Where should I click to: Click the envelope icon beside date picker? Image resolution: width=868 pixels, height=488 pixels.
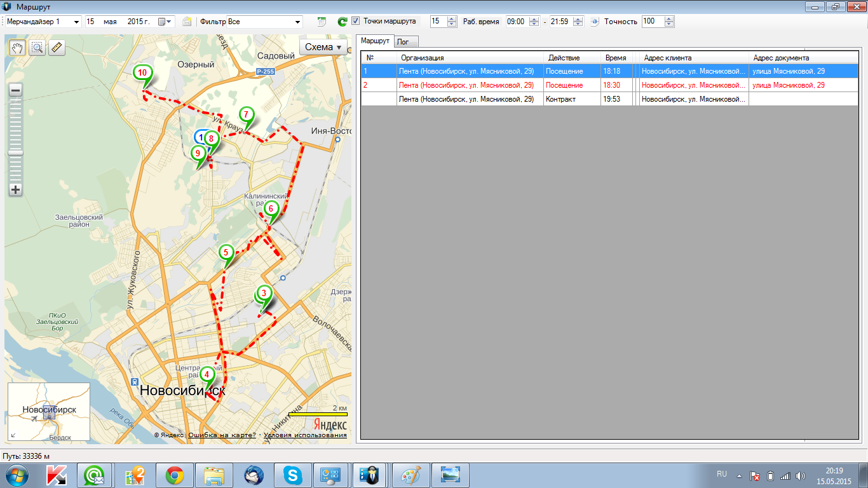pyautogui.click(x=187, y=22)
